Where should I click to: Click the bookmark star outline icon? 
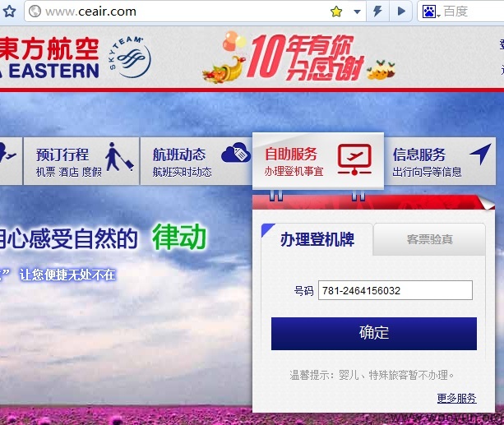(9, 12)
